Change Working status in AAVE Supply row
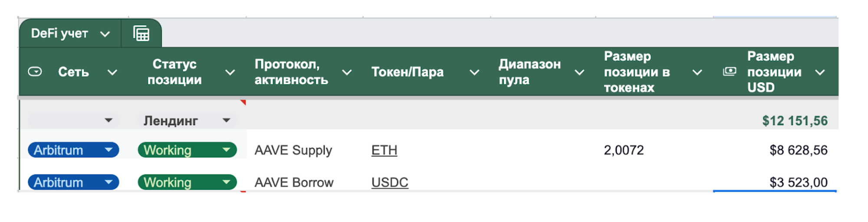Viewport: 868px width, 222px height. tap(187, 150)
